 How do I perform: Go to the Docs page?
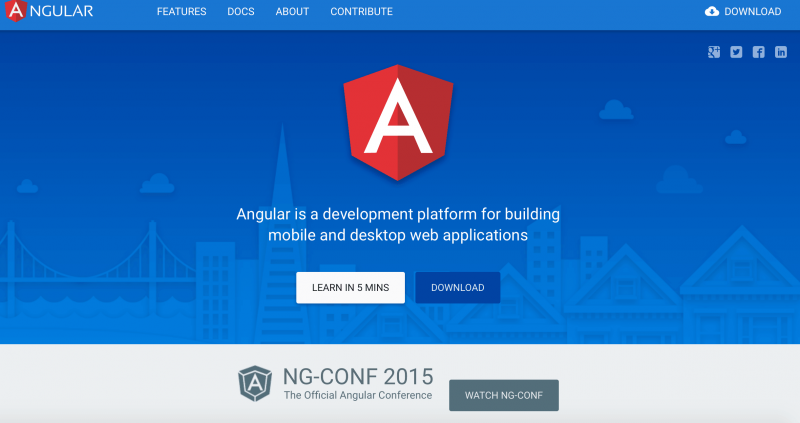(240, 12)
